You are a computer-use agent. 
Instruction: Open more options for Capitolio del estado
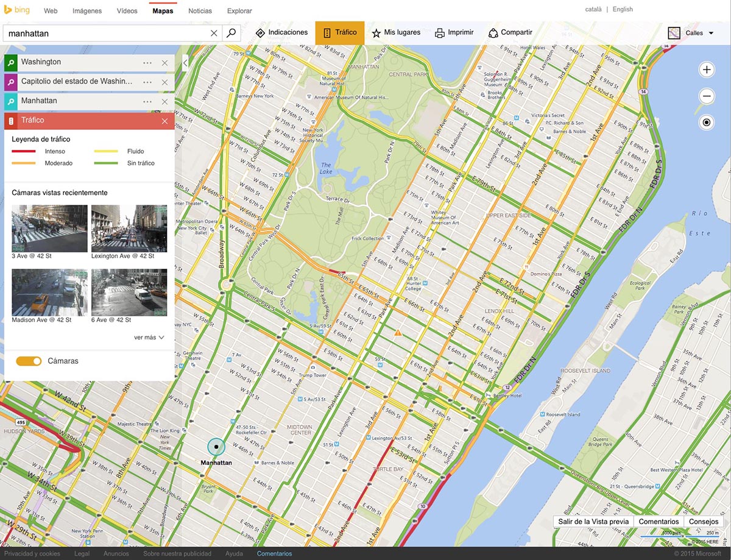coord(147,82)
